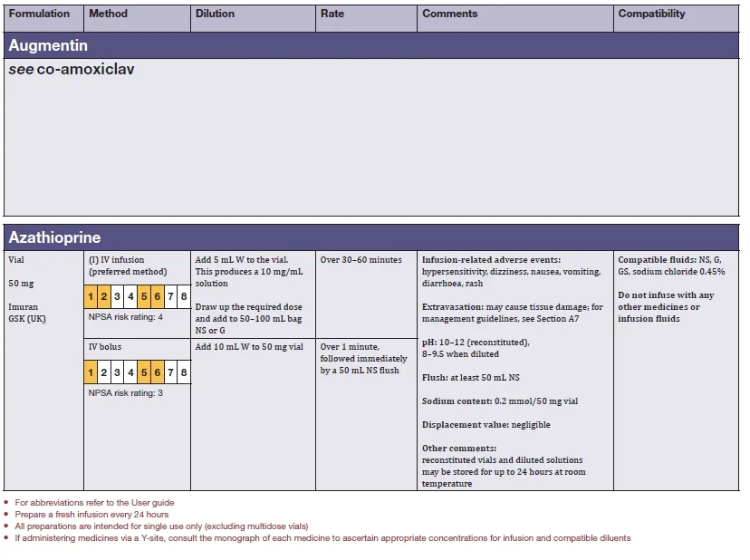
Task: Select box 7 in IV bolus rating
Action: tap(170, 372)
